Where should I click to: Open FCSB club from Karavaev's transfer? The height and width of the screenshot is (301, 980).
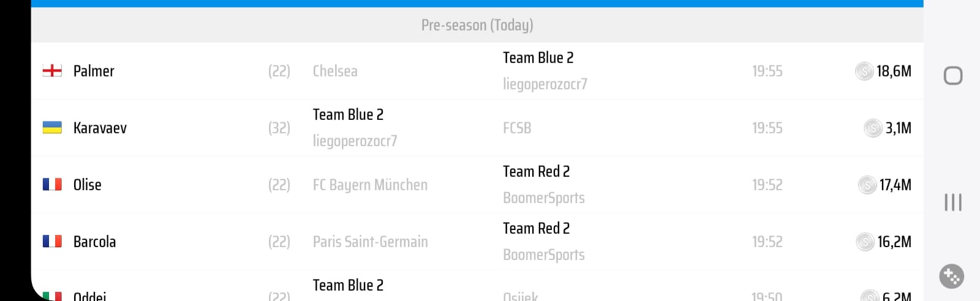point(517,128)
